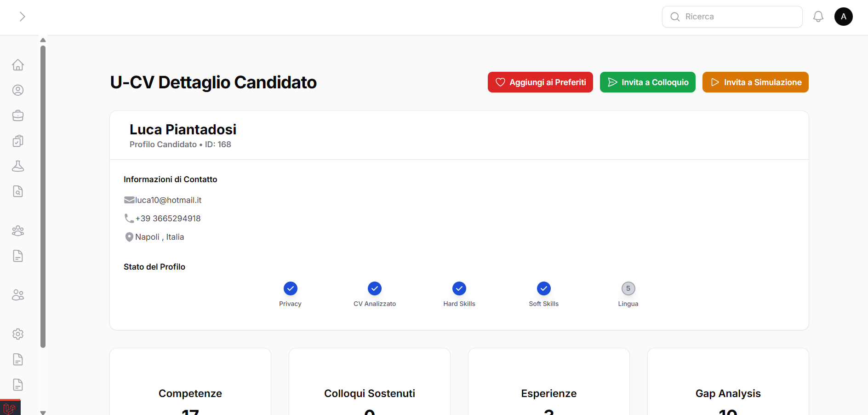Open the Home dashboard icon in sidebar
This screenshot has height=415, width=868.
18,64
